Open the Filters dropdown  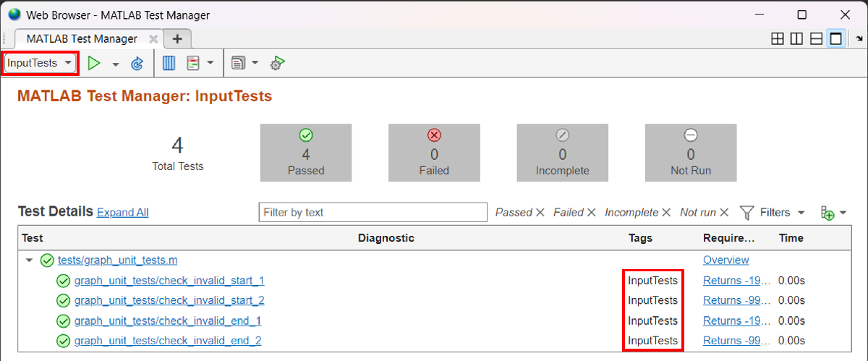(x=773, y=213)
